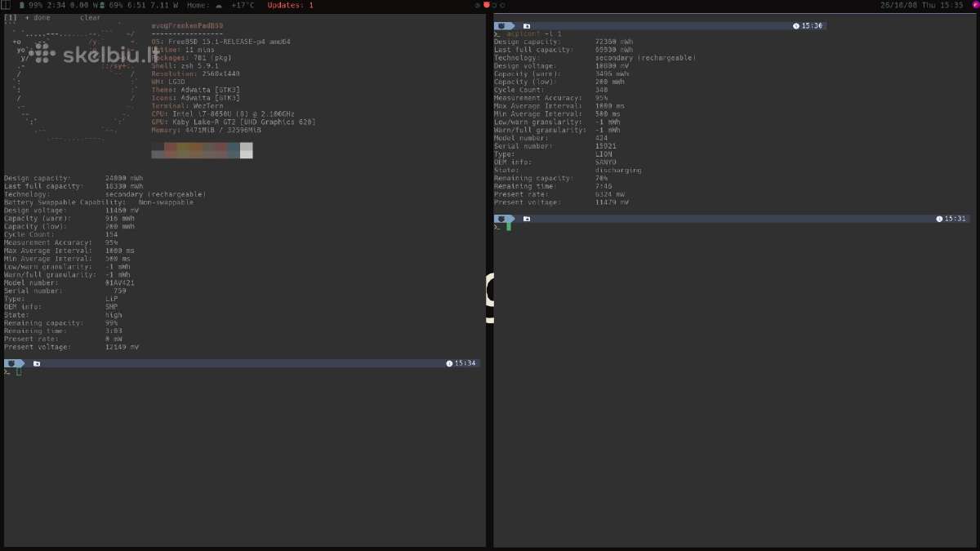Select the "Shell: zsh 5.9.1" line
Image resolution: width=980 pixels, height=551 pixels.
(x=185, y=65)
